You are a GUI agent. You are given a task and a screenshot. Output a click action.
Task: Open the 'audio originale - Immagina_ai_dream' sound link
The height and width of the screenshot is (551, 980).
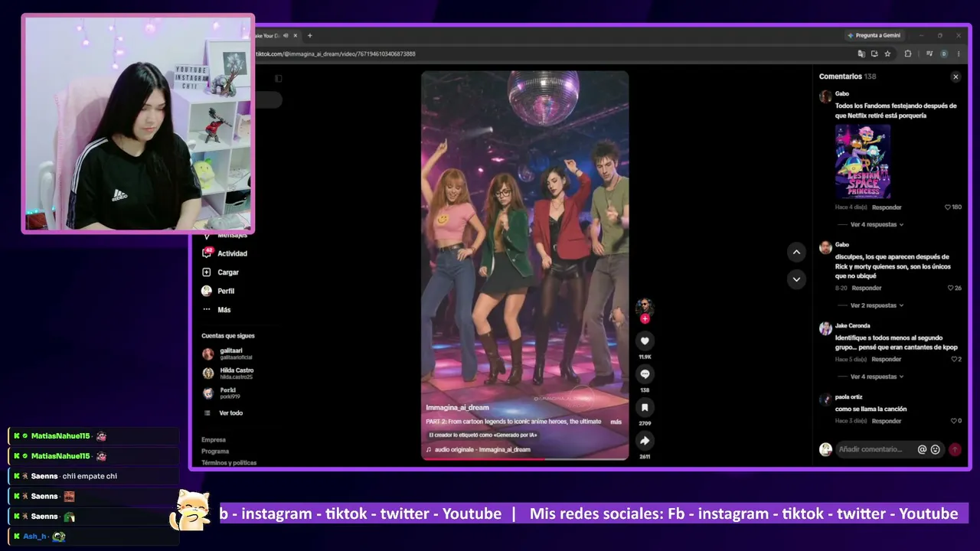click(482, 449)
